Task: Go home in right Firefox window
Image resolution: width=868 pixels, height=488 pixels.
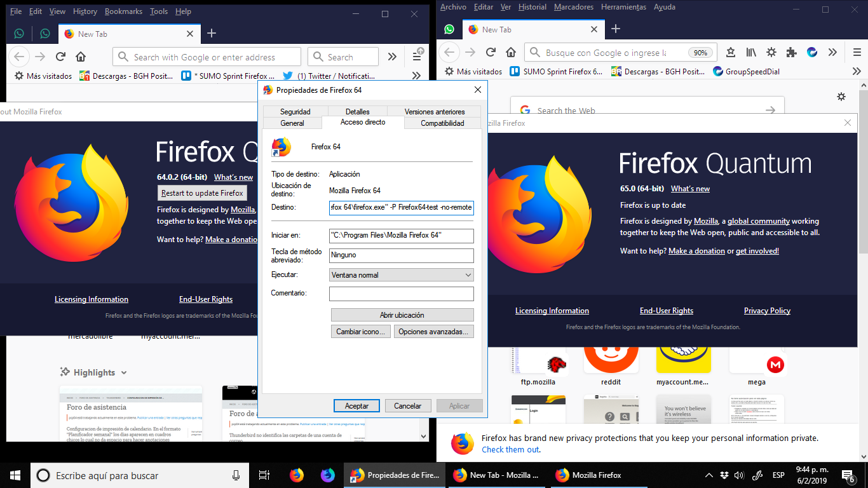Action: coord(510,52)
